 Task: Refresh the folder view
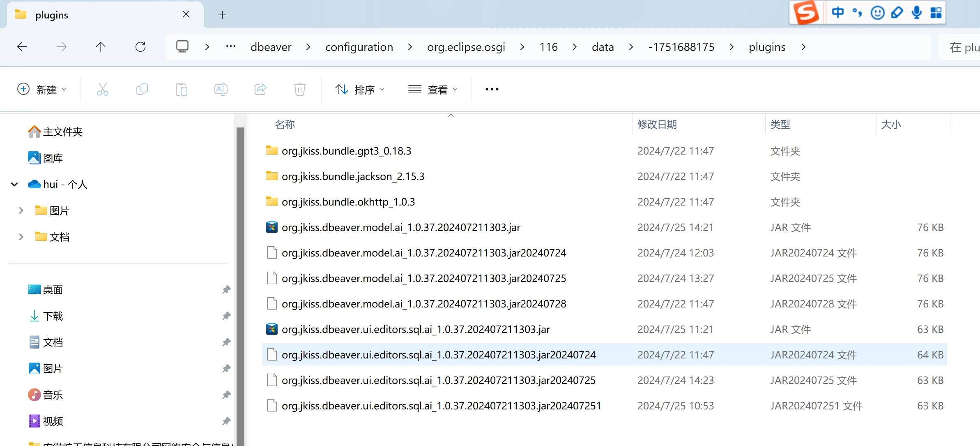[x=141, y=46]
